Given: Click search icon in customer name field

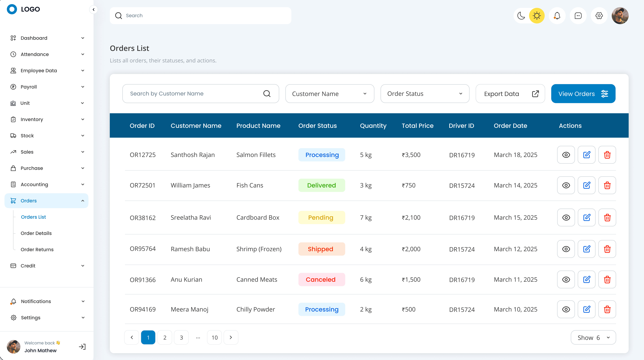Looking at the screenshot, I should [267, 94].
